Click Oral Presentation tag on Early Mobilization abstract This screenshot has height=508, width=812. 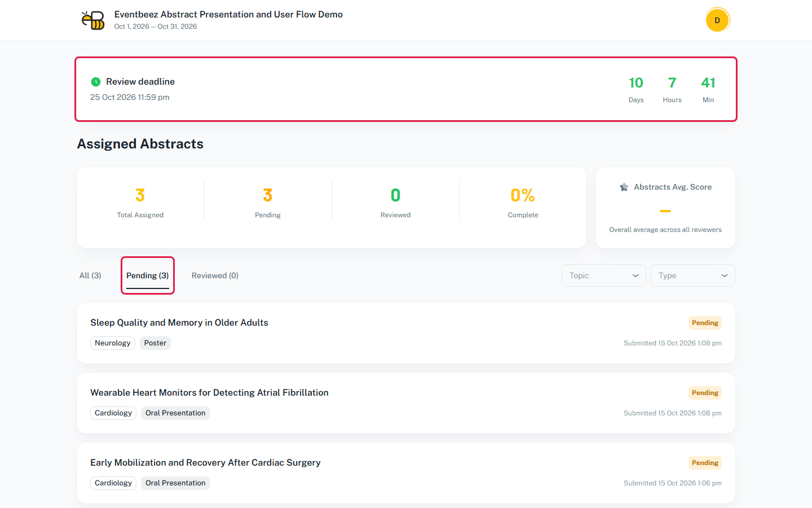(x=175, y=483)
